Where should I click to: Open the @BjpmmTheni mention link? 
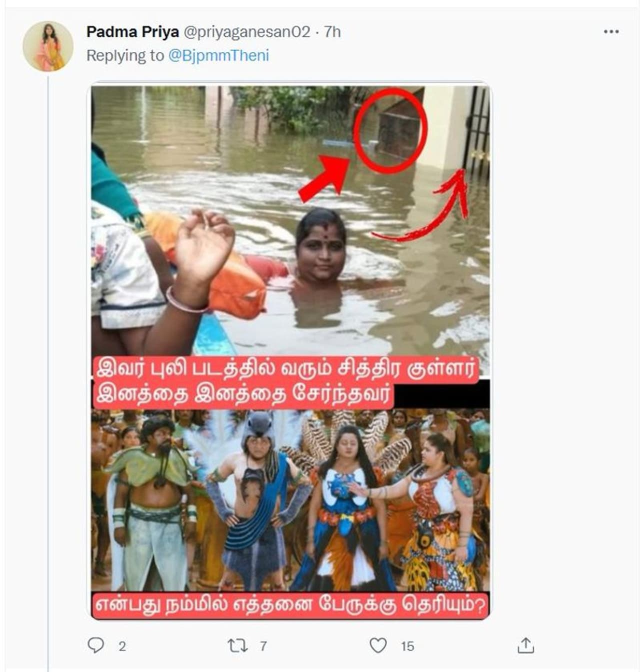click(218, 55)
